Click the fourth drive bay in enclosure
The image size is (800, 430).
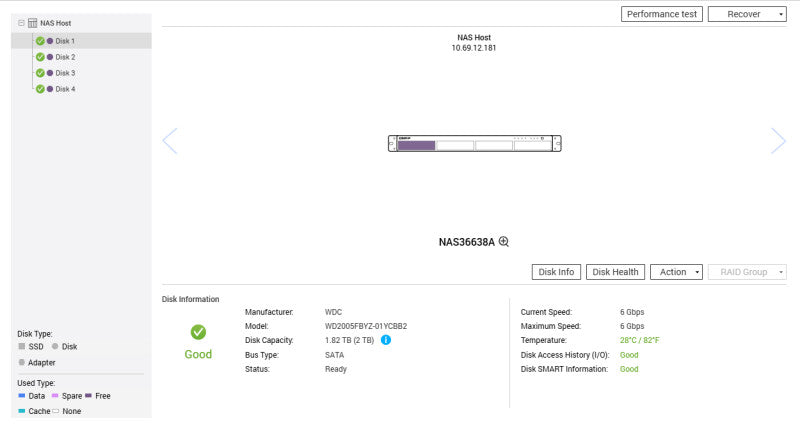click(533, 145)
